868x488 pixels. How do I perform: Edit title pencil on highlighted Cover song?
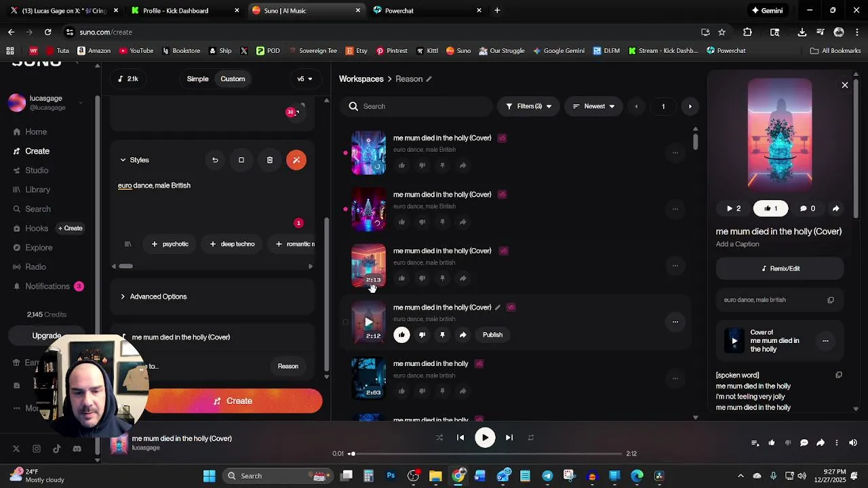coord(498,308)
